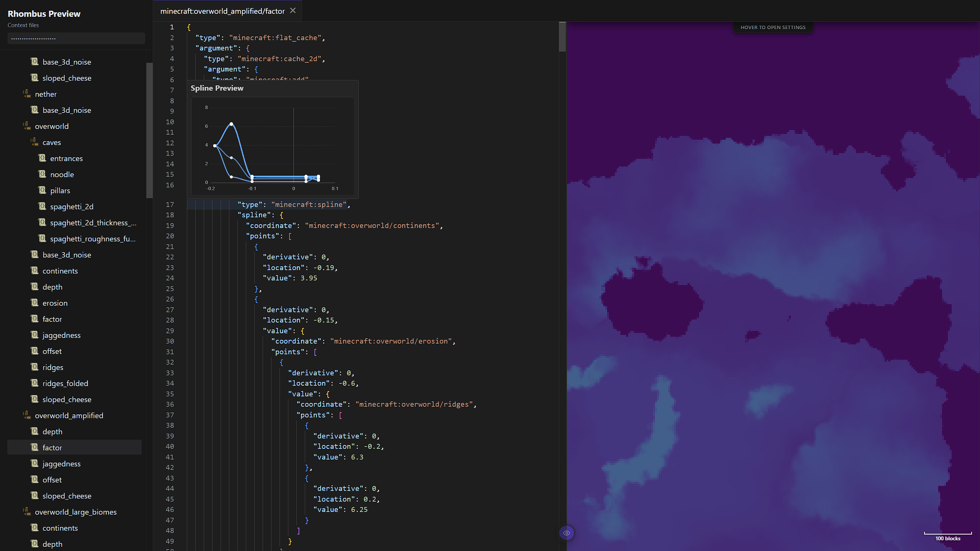This screenshot has height=551, width=980.
Task: Open sloped_cheese under the overworld_amplified folder
Action: [67, 496]
